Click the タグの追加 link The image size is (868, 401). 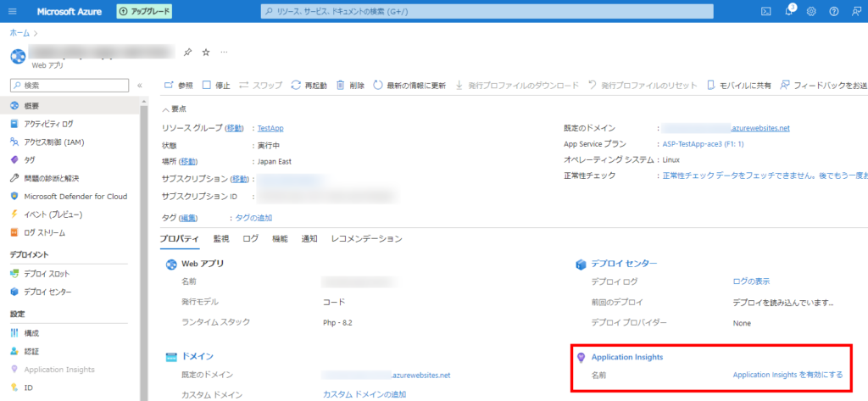pos(253,218)
